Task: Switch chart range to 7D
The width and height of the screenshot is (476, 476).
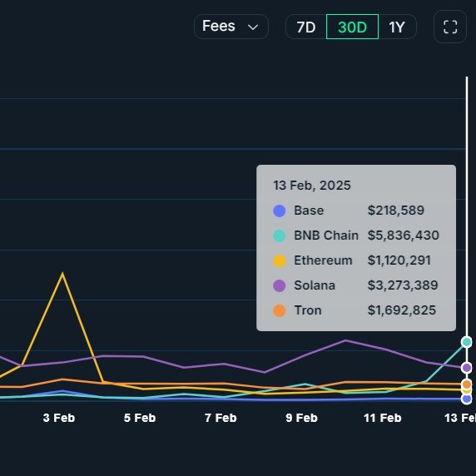Action: click(306, 27)
